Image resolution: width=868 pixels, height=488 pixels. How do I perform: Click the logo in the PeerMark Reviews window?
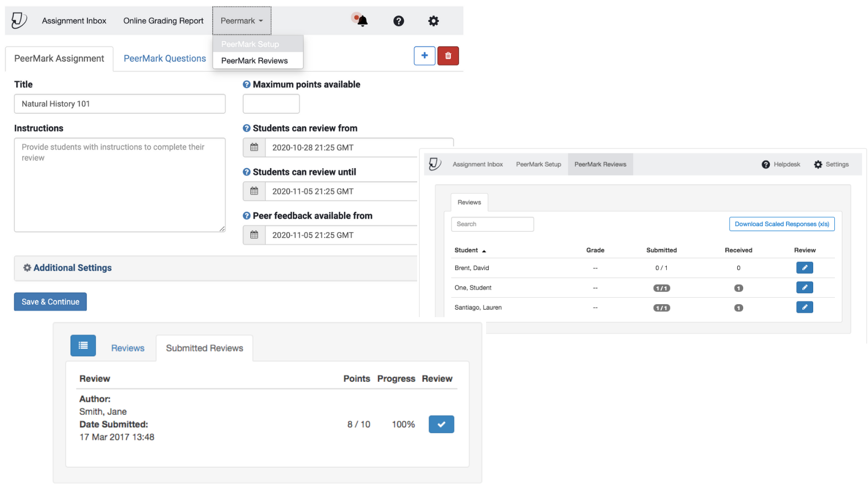(x=435, y=164)
